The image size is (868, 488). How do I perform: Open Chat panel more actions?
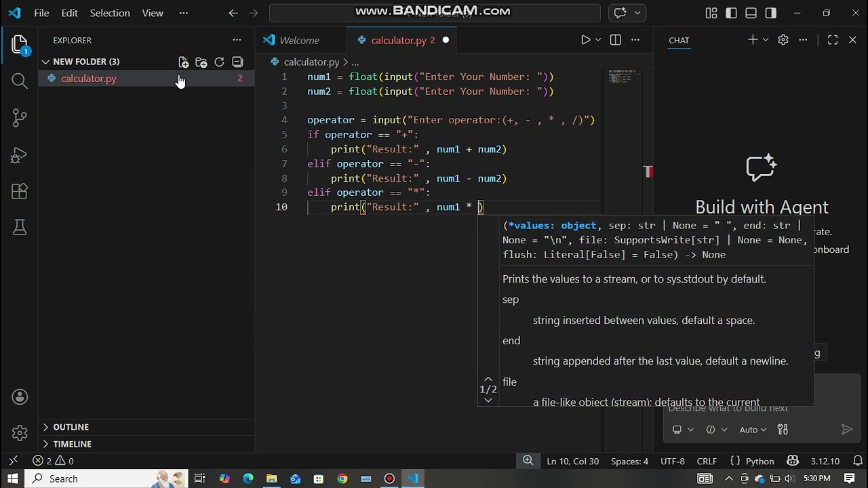803,40
